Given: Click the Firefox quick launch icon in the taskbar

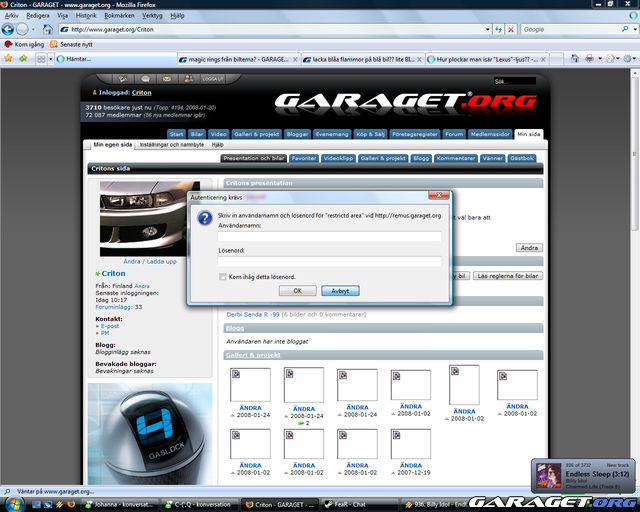Looking at the screenshot, I should (71, 505).
